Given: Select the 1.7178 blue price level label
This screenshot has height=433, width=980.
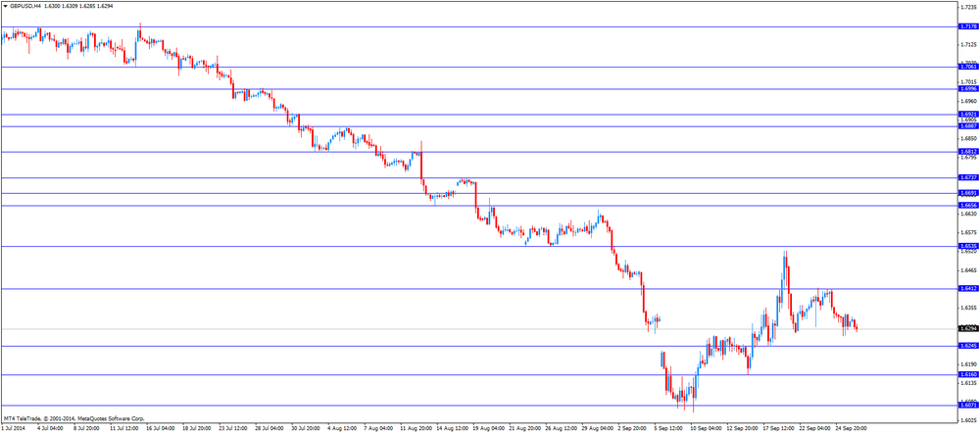Looking at the screenshot, I should tap(967, 26).
